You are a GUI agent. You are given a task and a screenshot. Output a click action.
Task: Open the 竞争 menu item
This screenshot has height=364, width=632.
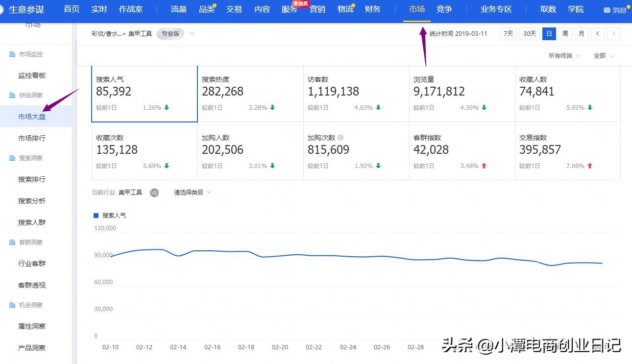coord(444,9)
